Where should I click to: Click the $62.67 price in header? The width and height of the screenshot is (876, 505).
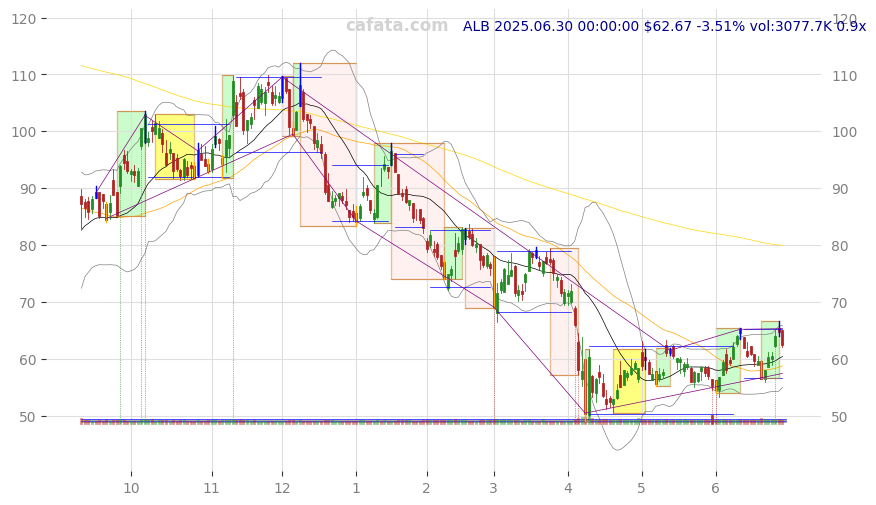(x=668, y=26)
